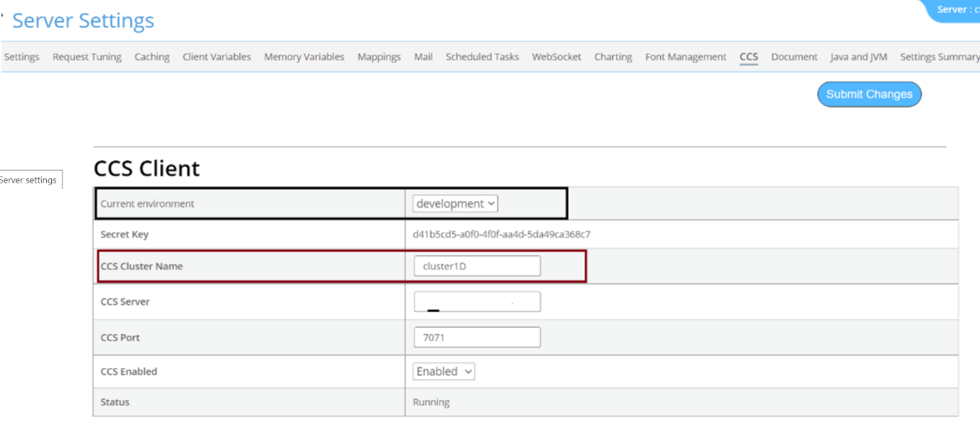The width and height of the screenshot is (980, 427).
Task: Switch to the Settings tab
Action: tap(21, 57)
